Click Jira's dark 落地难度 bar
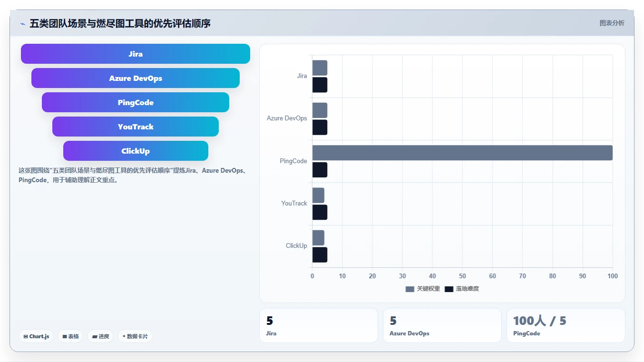 320,85
